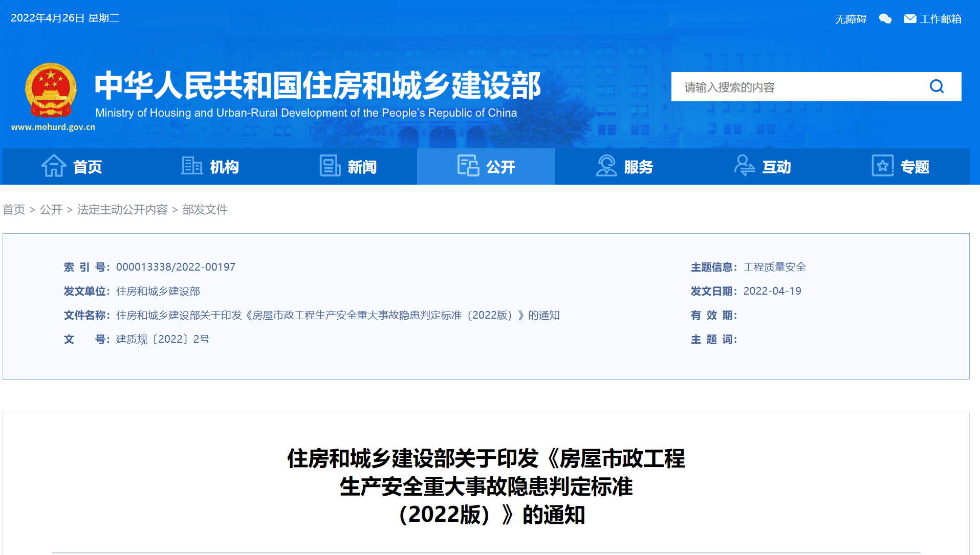Click 部发文件 breadcrumb link
Viewport: 980px width, 555px height.
tap(205, 210)
